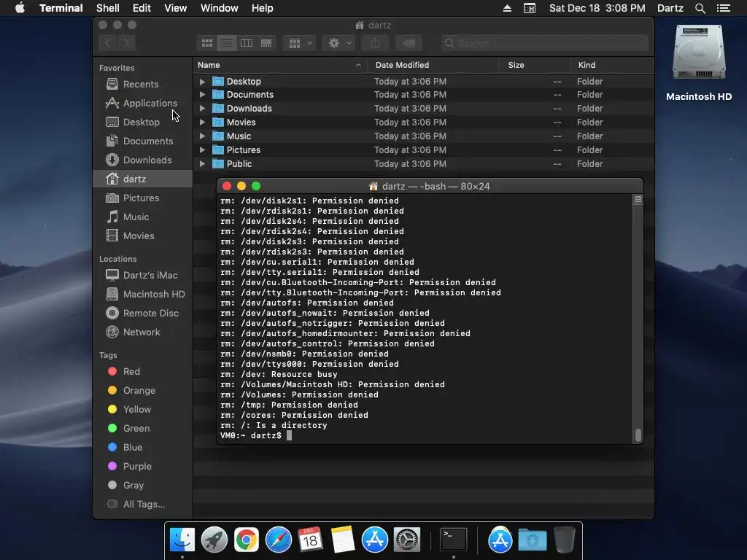This screenshot has width=747, height=560.
Task: Click the Terminal window scrollbar thumb
Action: point(638,435)
